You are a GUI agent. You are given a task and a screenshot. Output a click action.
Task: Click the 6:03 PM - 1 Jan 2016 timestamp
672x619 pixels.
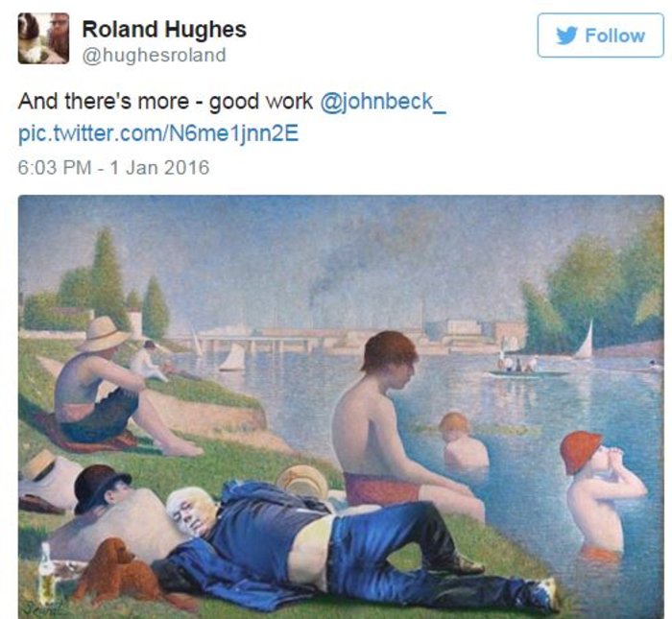[x=113, y=167]
